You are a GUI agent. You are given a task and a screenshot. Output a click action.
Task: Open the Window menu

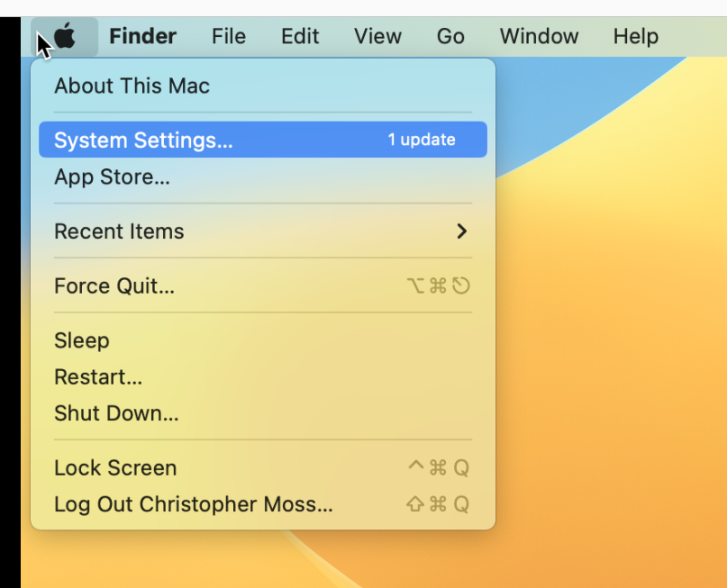pos(538,36)
